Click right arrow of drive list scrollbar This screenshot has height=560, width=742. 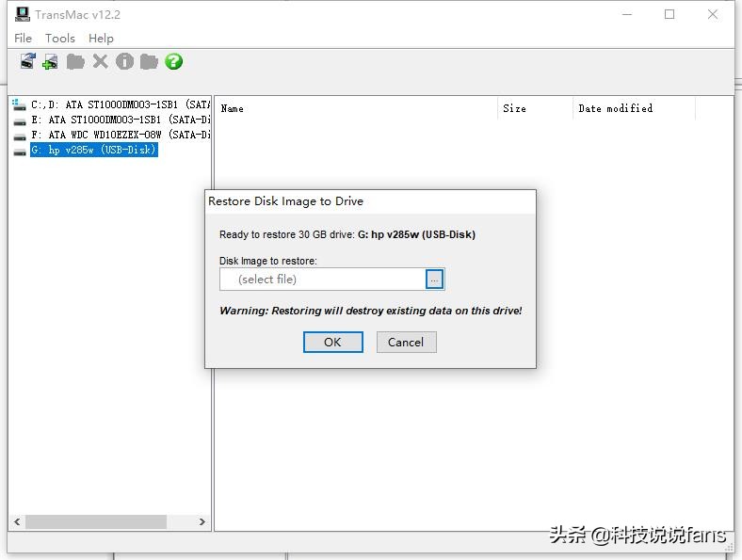pos(202,521)
